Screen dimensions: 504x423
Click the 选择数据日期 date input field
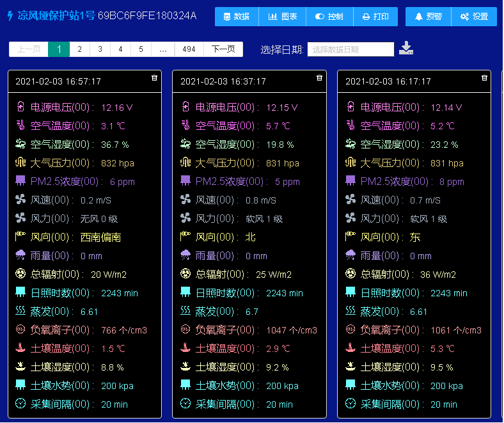pos(350,49)
